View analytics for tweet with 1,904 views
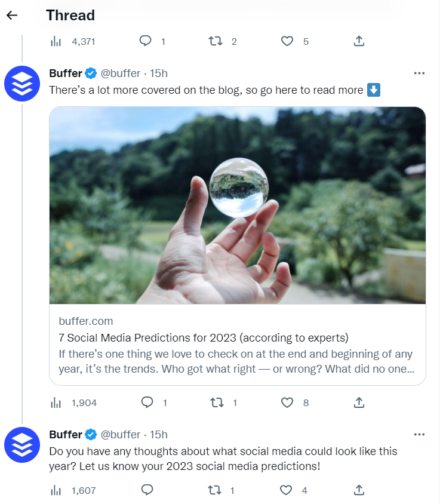This screenshot has height=504, width=443. pos(56,403)
